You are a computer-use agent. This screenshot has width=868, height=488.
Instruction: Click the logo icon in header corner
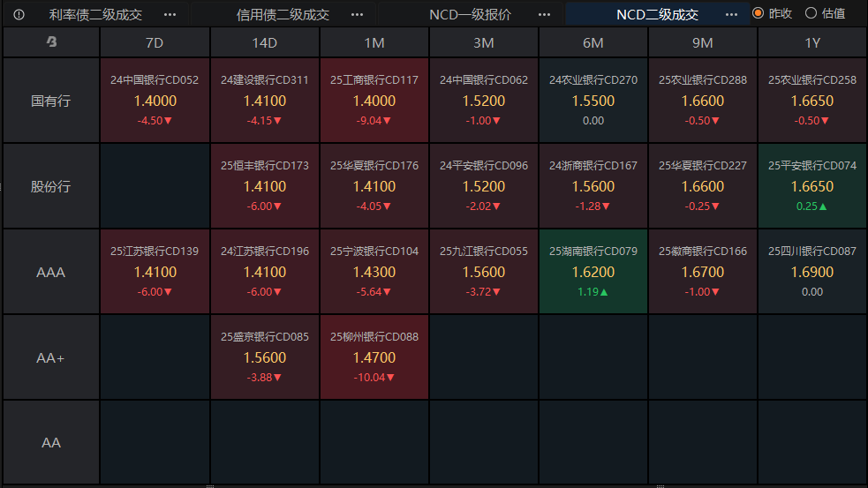pyautogui.click(x=51, y=41)
